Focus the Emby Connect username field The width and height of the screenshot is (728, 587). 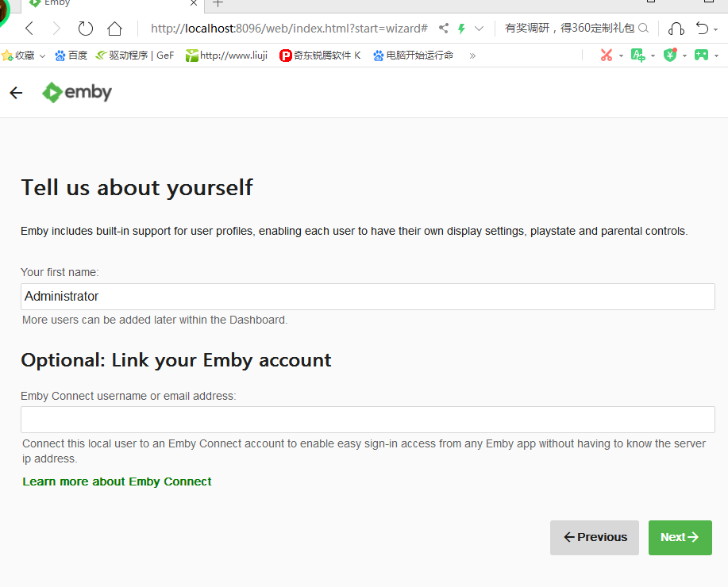[x=368, y=420]
